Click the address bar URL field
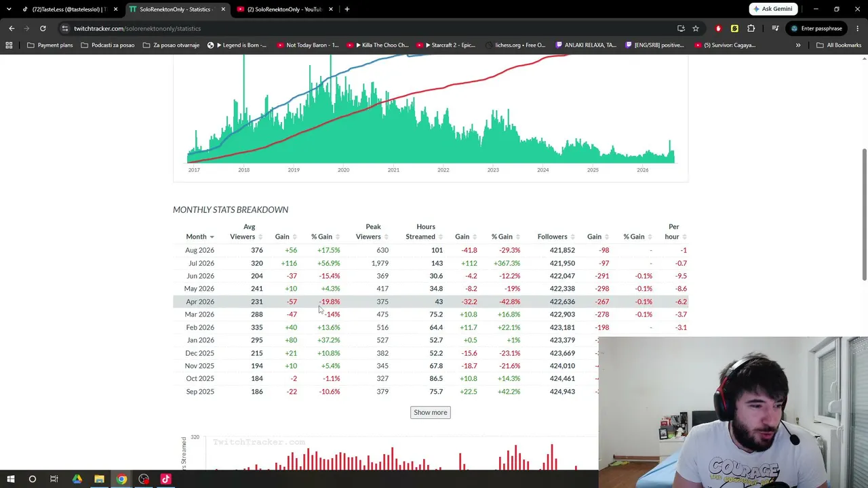The height and width of the screenshot is (488, 868). [366, 28]
